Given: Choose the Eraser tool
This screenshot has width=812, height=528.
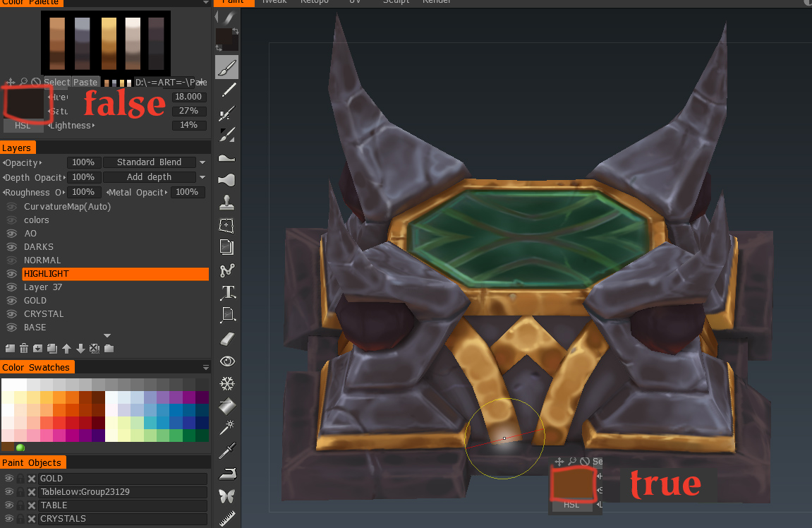Looking at the screenshot, I should coord(226,339).
